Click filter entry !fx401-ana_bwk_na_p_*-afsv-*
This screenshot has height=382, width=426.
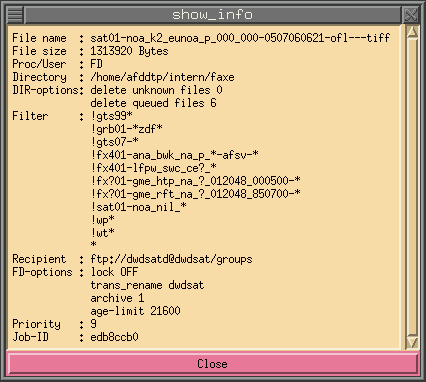pyautogui.click(x=174, y=155)
